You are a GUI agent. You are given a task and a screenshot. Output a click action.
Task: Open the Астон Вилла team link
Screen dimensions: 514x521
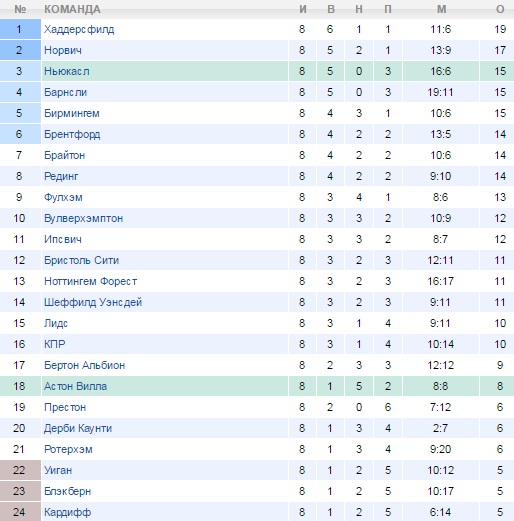(75, 386)
